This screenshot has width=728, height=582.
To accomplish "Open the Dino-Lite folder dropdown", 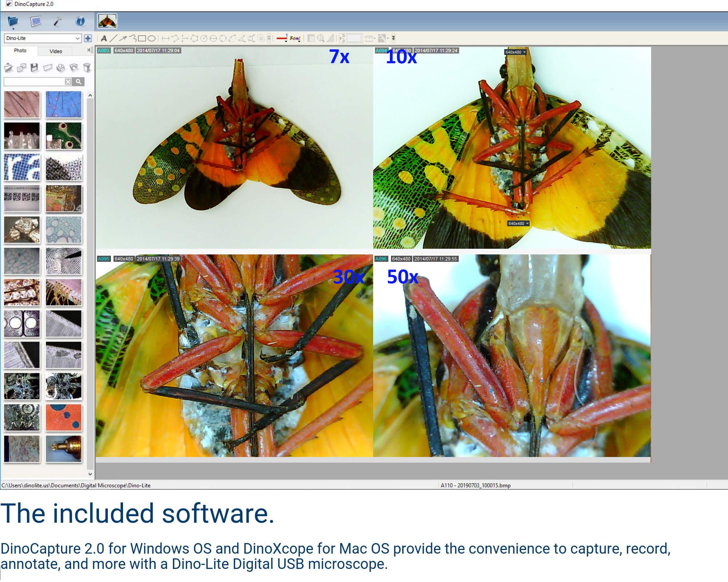I will (x=77, y=38).
